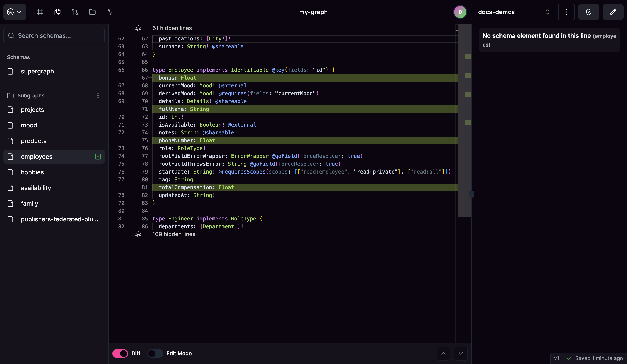Select the supergraph schema
The height and width of the screenshot is (364, 627).
coord(54,71)
